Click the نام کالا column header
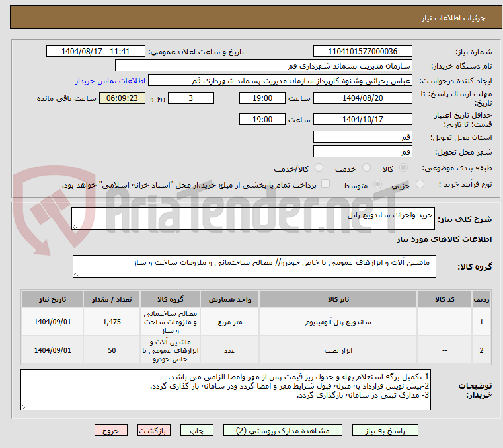This screenshot has height=448, width=503. 338,299
